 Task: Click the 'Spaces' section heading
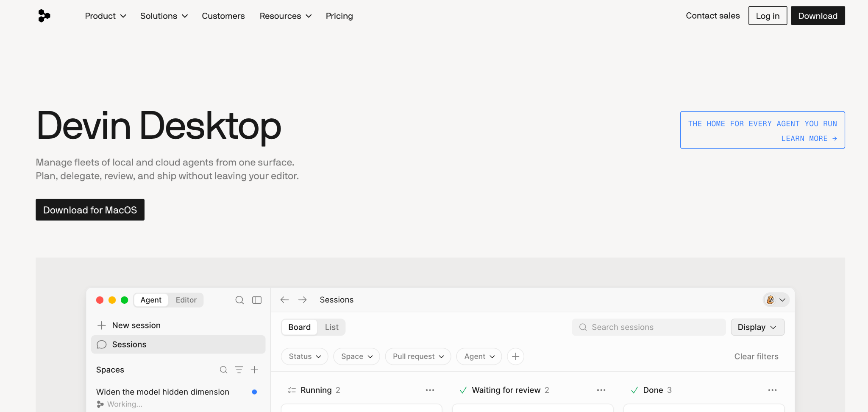coord(110,370)
